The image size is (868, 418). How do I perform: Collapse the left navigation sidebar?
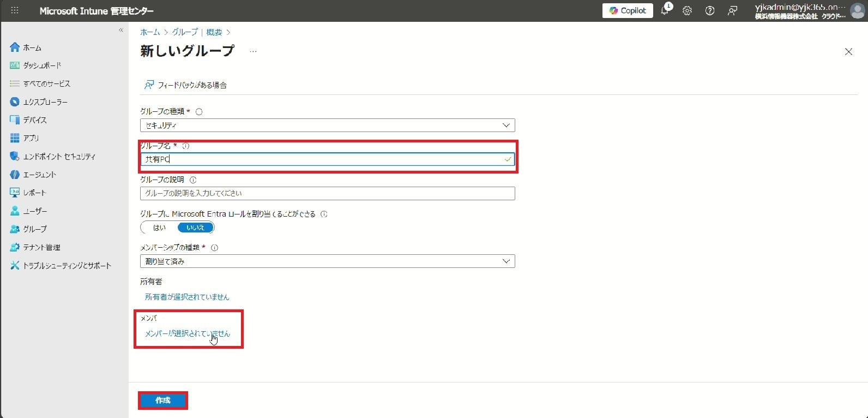(121, 30)
